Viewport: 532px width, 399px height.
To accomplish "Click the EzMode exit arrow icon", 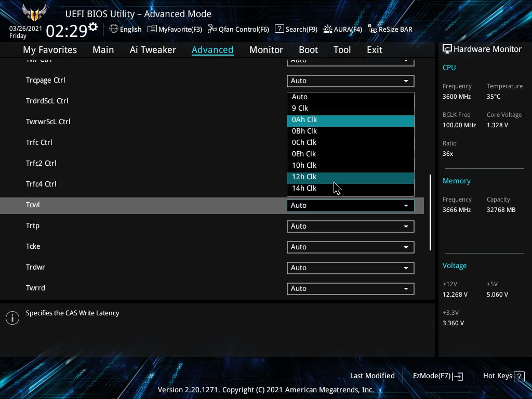I will [x=458, y=376].
